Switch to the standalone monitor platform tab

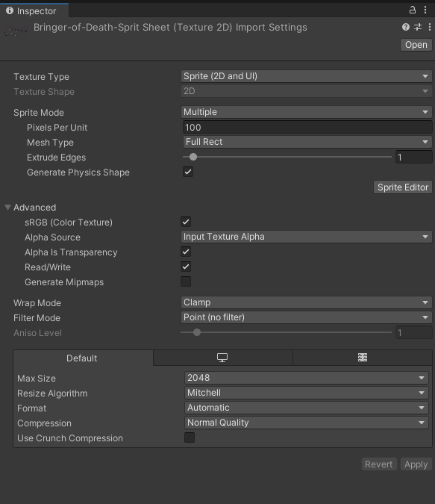click(x=222, y=358)
